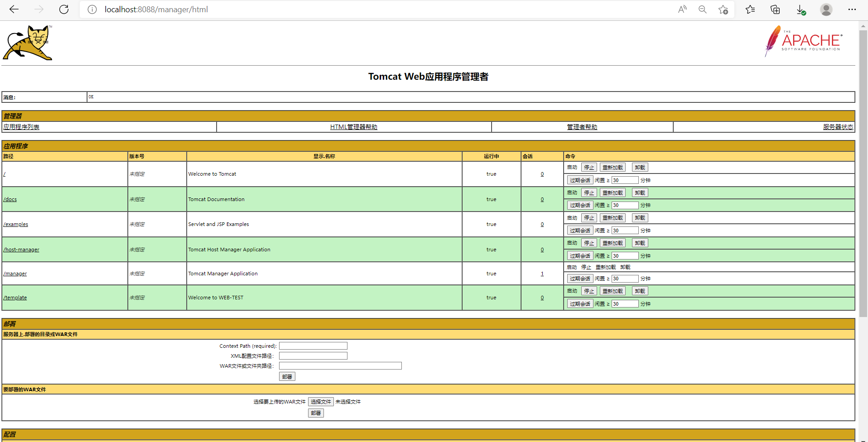Expire sessions for the /template app
The image size is (868, 442).
580,304
